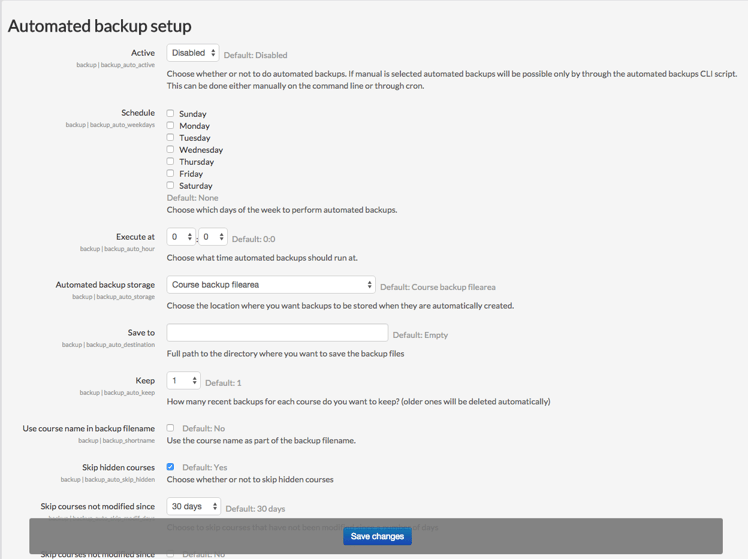Screen dimensions: 748x559
Task: Click the Default: None text under Schedule
Action: tap(193, 198)
